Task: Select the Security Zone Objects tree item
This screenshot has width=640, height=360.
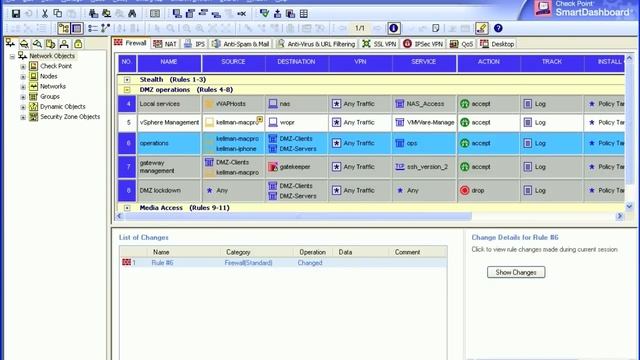Action: click(70, 117)
